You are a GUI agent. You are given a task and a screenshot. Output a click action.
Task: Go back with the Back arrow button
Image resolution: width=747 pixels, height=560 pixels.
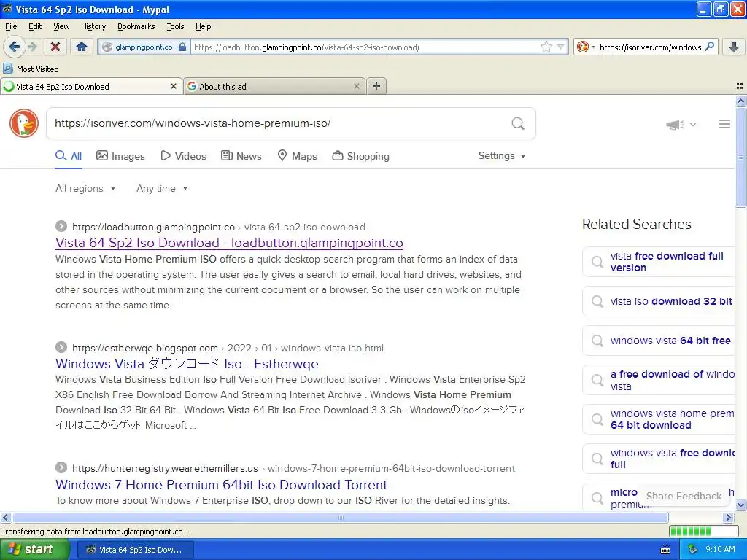coord(15,47)
